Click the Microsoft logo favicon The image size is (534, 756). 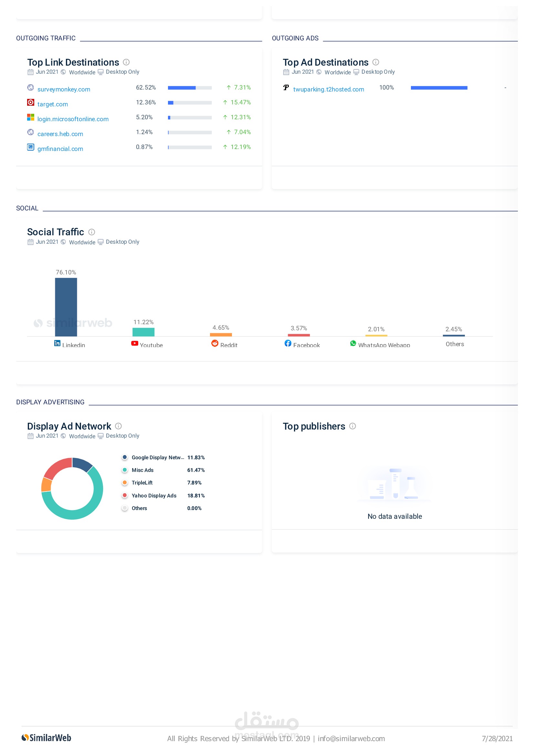[31, 117]
